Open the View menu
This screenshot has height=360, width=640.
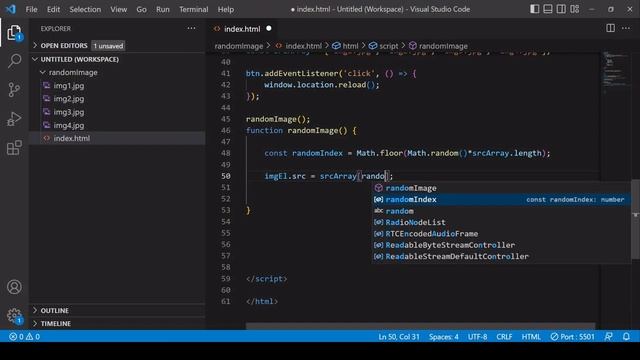pyautogui.click(x=118, y=9)
